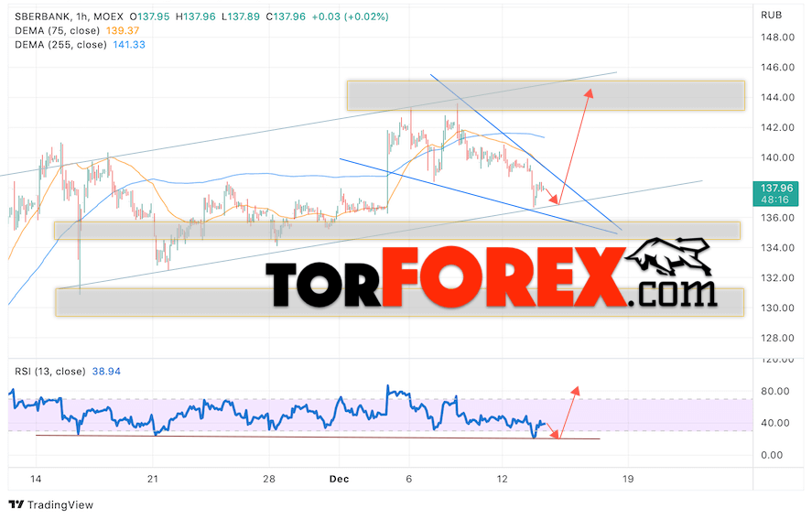Screen dimensions: 812x519
Task: Click the RSI 0.00 axis label
Action: tap(772, 455)
